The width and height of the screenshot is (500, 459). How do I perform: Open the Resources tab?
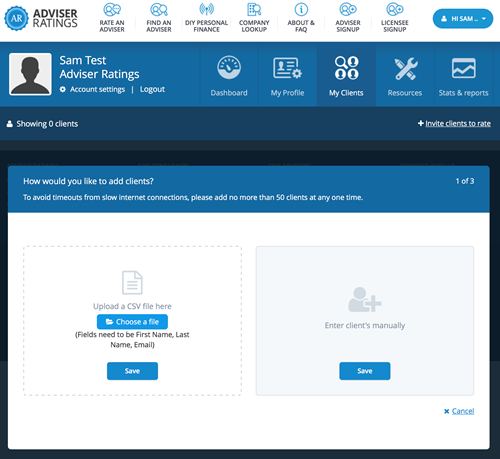coord(405,76)
